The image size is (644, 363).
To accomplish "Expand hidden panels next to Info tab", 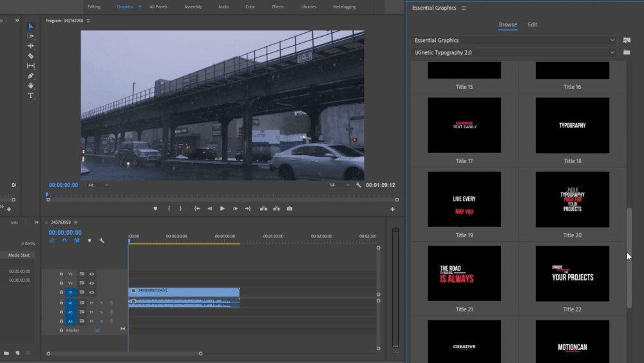I will coord(36,222).
